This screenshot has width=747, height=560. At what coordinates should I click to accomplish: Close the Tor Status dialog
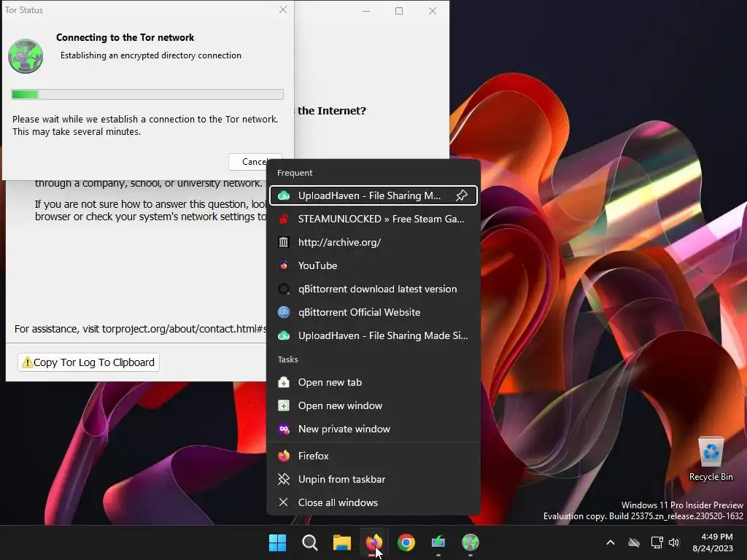tap(283, 9)
